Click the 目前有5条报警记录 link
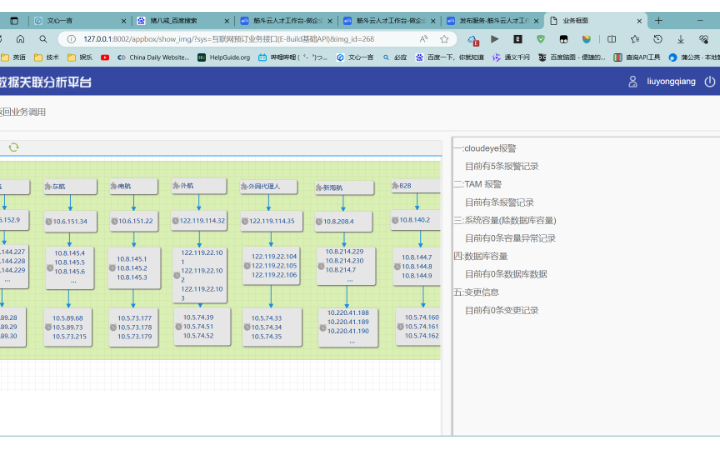Viewport: 720px width, 450px height. (x=502, y=166)
